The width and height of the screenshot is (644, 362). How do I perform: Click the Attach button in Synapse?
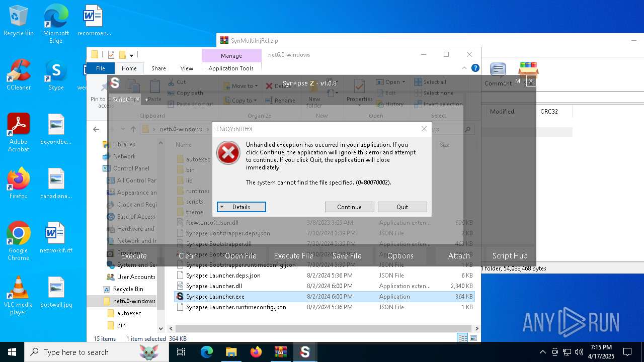(459, 256)
